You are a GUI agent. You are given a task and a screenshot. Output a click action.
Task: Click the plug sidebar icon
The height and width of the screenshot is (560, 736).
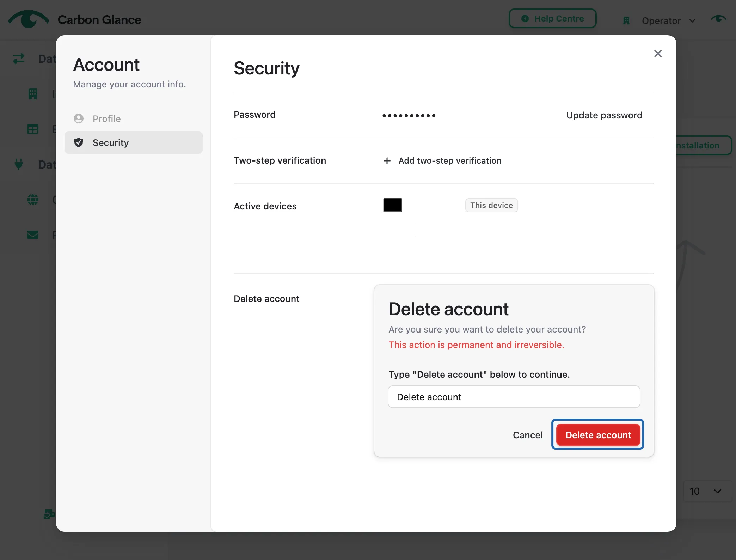click(x=19, y=164)
